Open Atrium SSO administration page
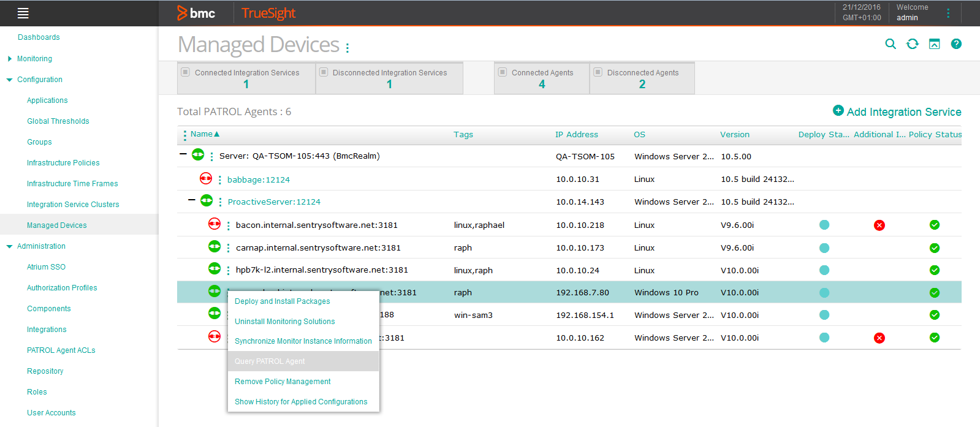Viewport: 980px width, 427px height. pos(46,267)
